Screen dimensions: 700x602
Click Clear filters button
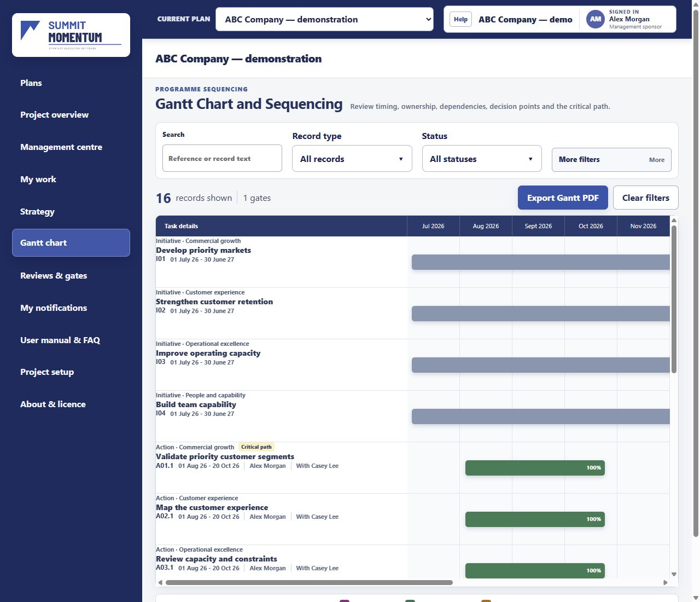point(646,198)
